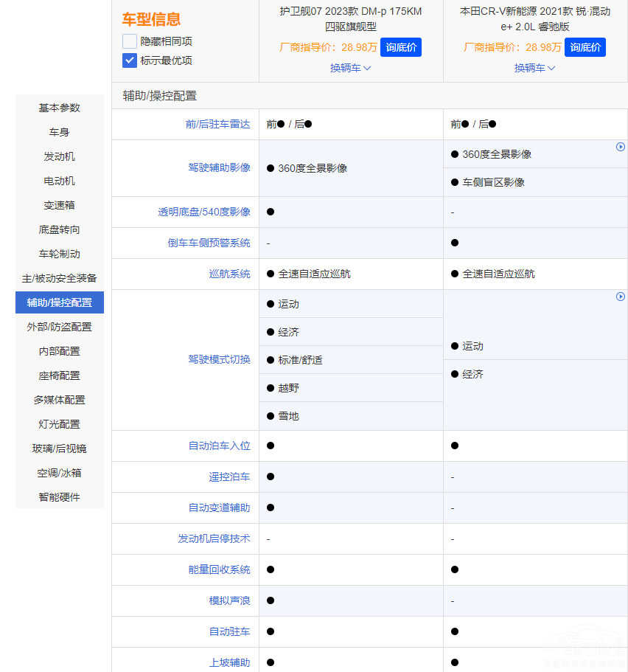The height and width of the screenshot is (672, 628).
Task: Open 主/被动安全装备 sidebar item
Action: click(x=60, y=278)
